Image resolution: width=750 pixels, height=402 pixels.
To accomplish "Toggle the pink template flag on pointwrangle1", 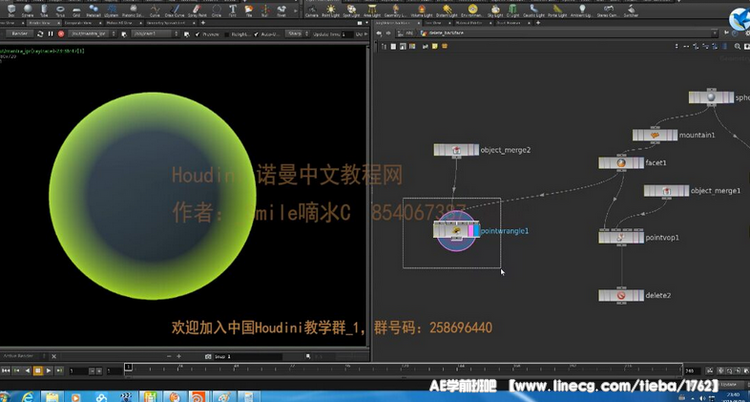I will 471,231.
